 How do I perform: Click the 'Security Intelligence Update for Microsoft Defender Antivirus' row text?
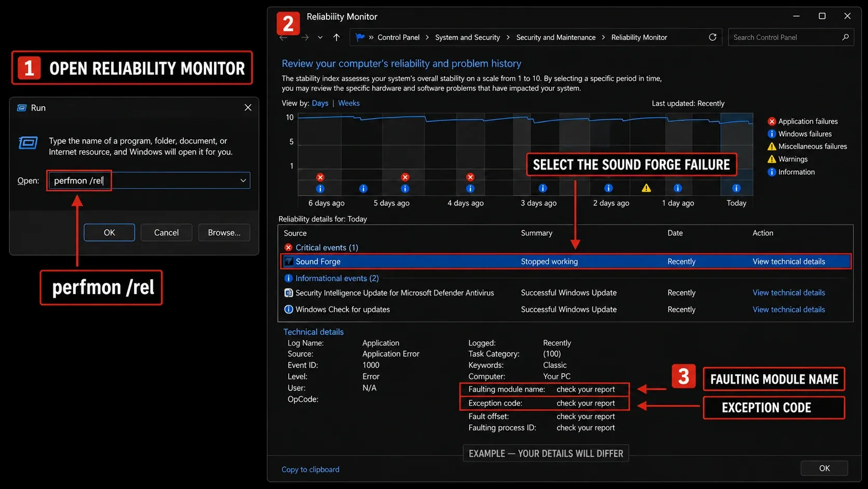[x=395, y=293]
